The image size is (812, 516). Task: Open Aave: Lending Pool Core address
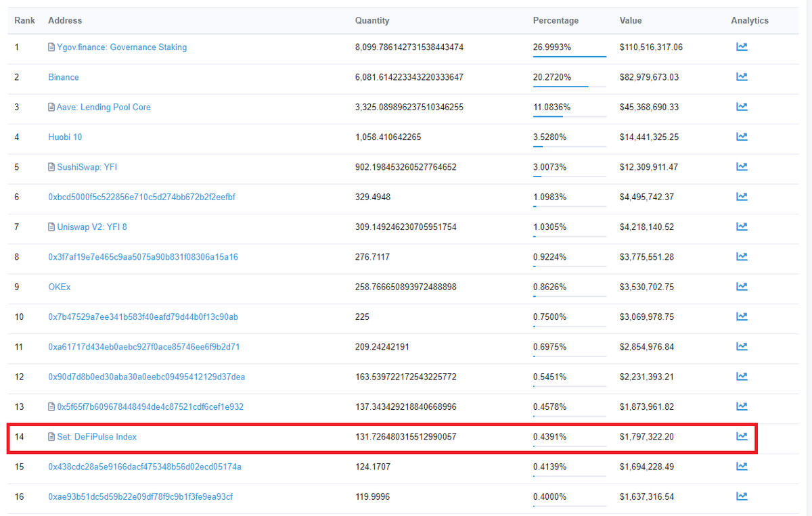tap(104, 107)
